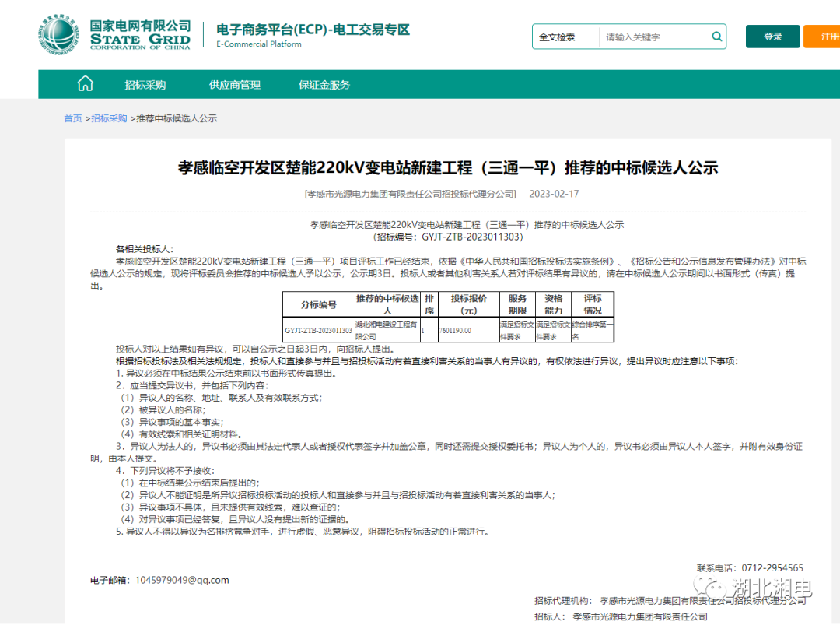Click the 登录 login button
The height and width of the screenshot is (625, 840).
(x=772, y=37)
